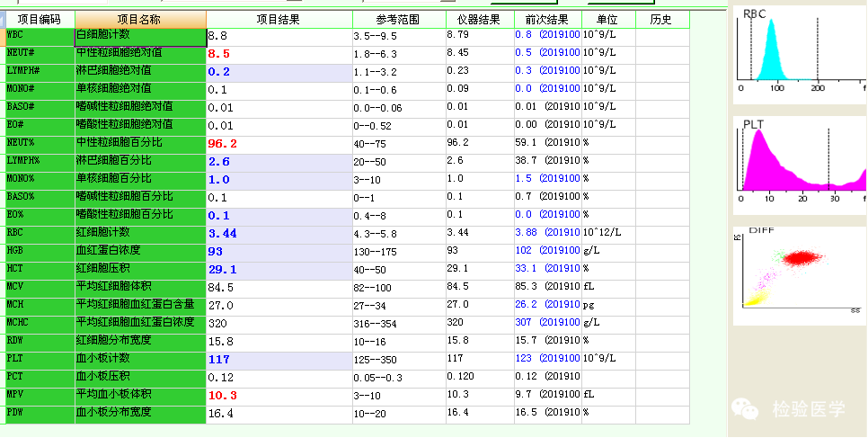Select the 中性粒细胞绝对值 name cell

pyautogui.click(x=140, y=56)
